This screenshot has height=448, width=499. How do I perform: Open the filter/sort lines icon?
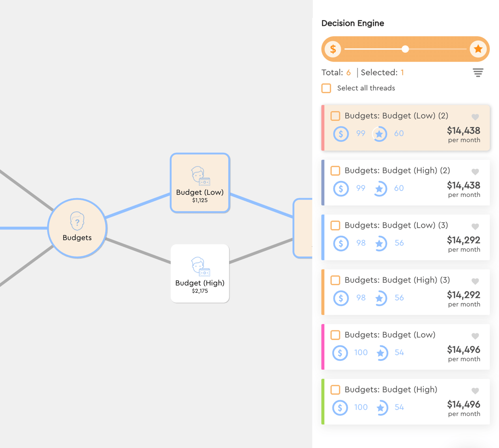[478, 73]
